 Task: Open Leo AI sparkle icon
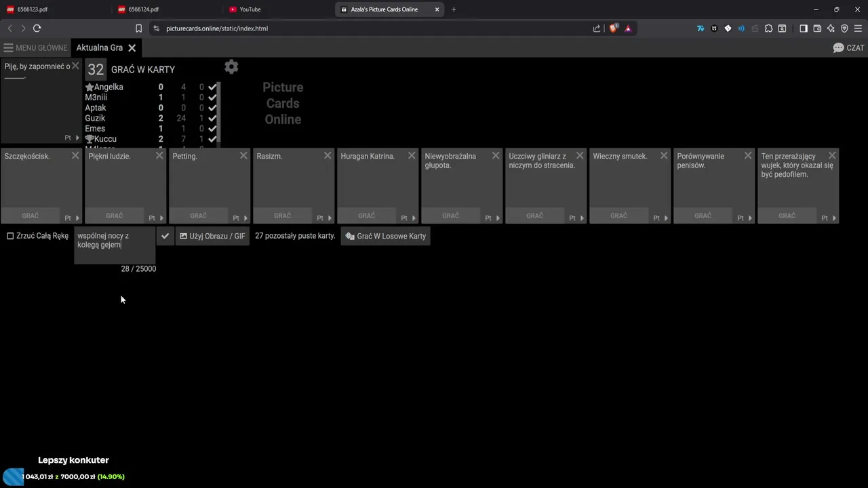click(x=831, y=28)
